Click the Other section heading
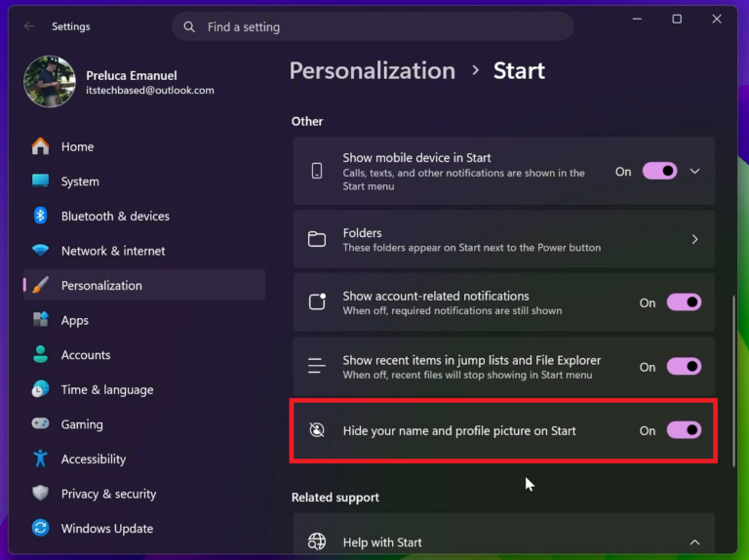The width and height of the screenshot is (749, 560). click(x=307, y=121)
